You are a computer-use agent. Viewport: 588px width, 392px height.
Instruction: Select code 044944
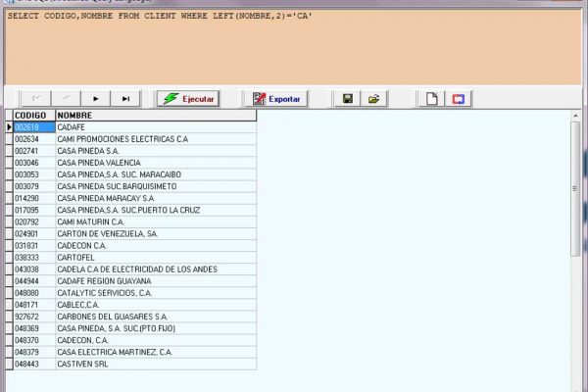[34, 281]
